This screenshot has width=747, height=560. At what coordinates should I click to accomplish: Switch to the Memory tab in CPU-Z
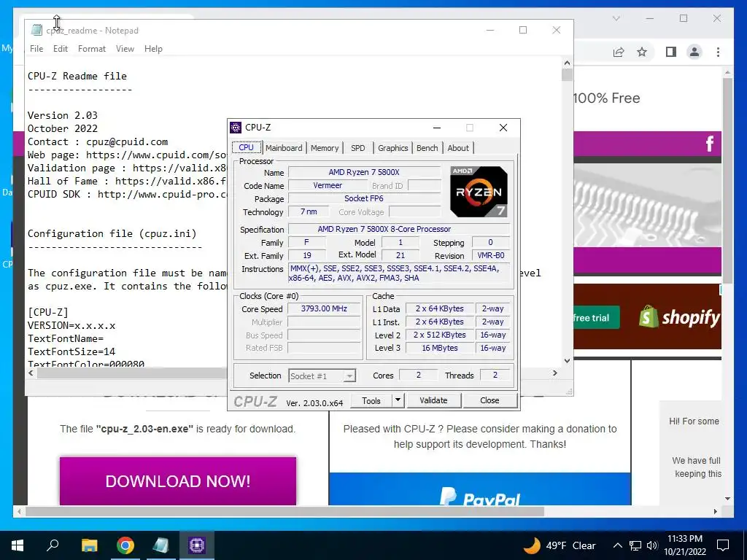tap(325, 147)
